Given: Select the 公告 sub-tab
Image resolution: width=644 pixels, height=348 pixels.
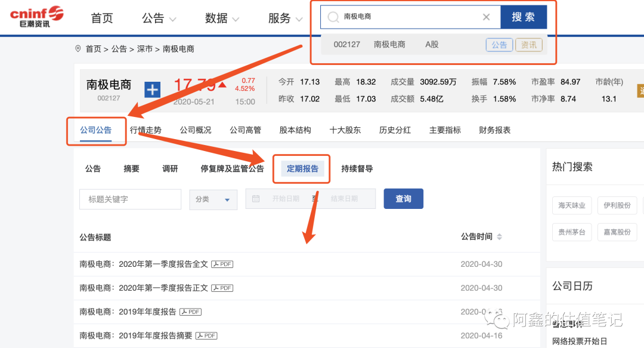Looking at the screenshot, I should click(x=93, y=169).
